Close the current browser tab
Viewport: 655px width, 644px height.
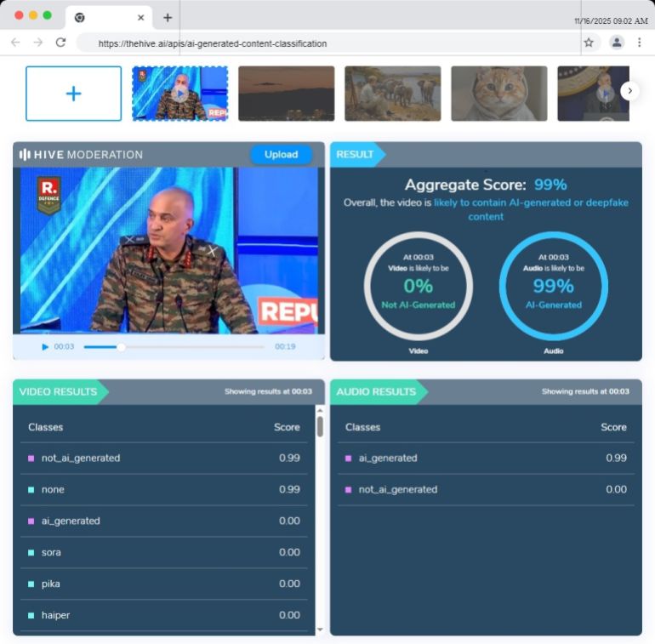[x=140, y=18]
